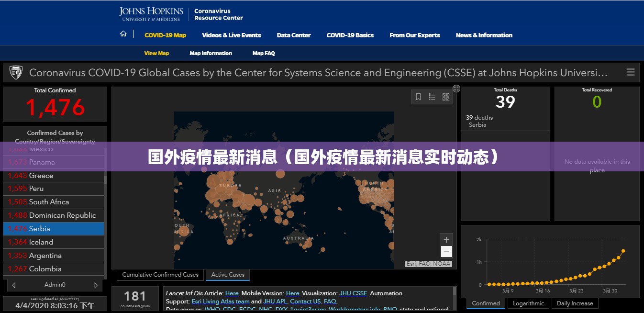
Task: Go to previous Admin level arrow
Action: point(14,285)
